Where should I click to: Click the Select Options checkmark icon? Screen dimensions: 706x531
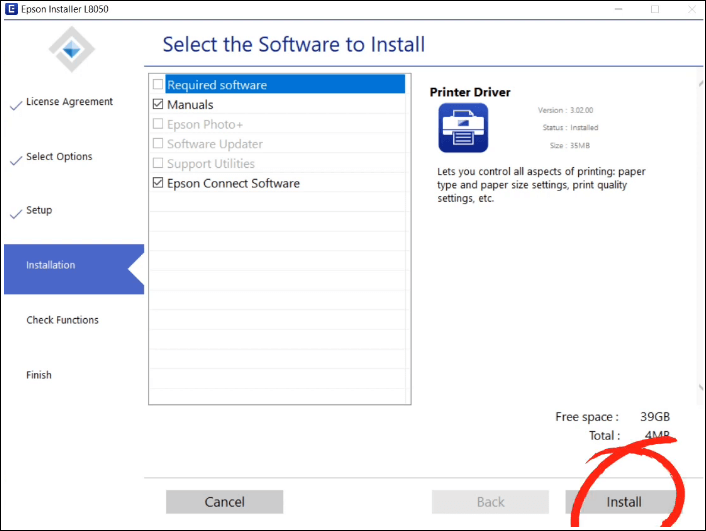point(15,159)
